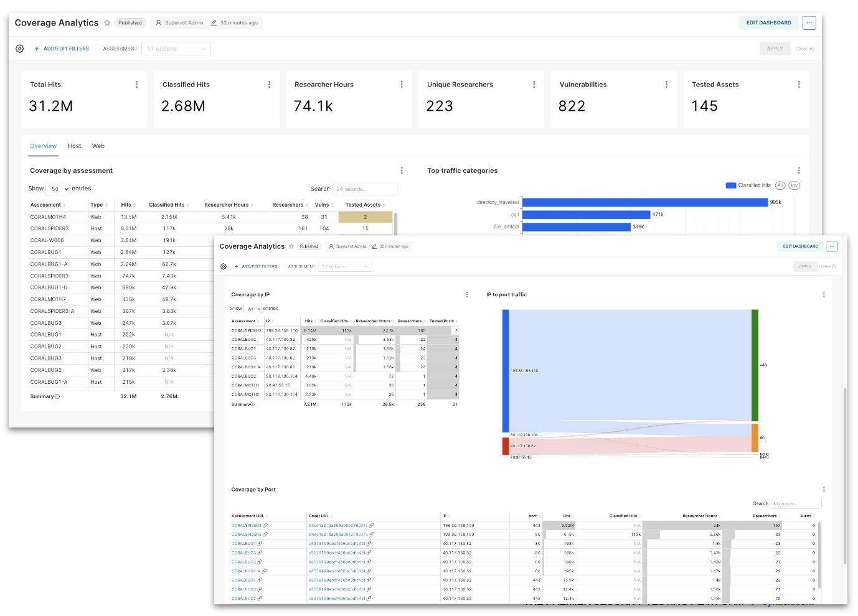
Task: Open first 64ec1a21da566a06e379c07c asset link
Action: click(x=338, y=526)
